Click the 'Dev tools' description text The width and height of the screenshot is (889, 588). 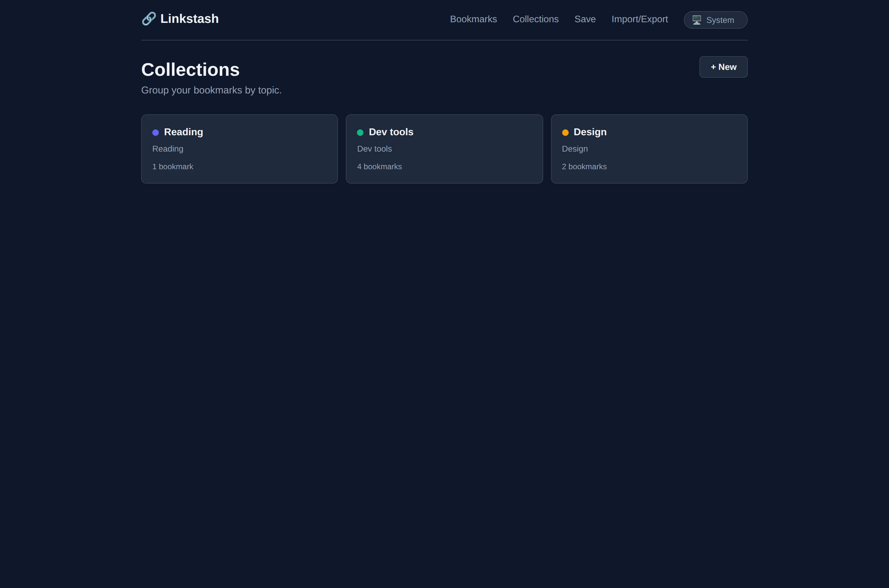tap(374, 149)
